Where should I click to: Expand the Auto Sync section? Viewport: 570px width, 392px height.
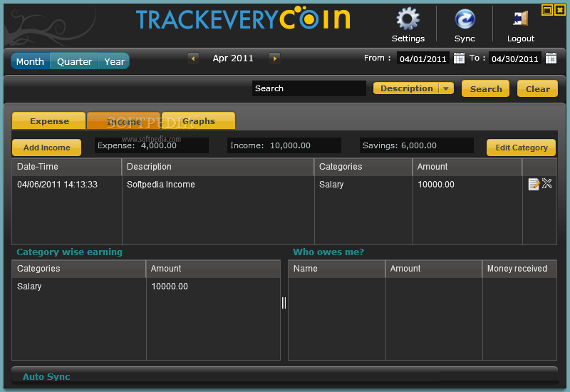coord(284,376)
